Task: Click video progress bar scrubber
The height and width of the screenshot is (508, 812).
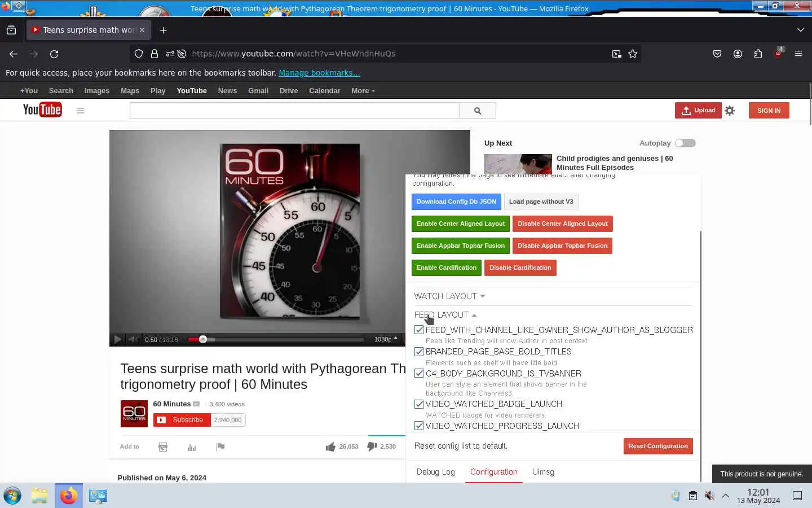Action: pyautogui.click(x=203, y=339)
